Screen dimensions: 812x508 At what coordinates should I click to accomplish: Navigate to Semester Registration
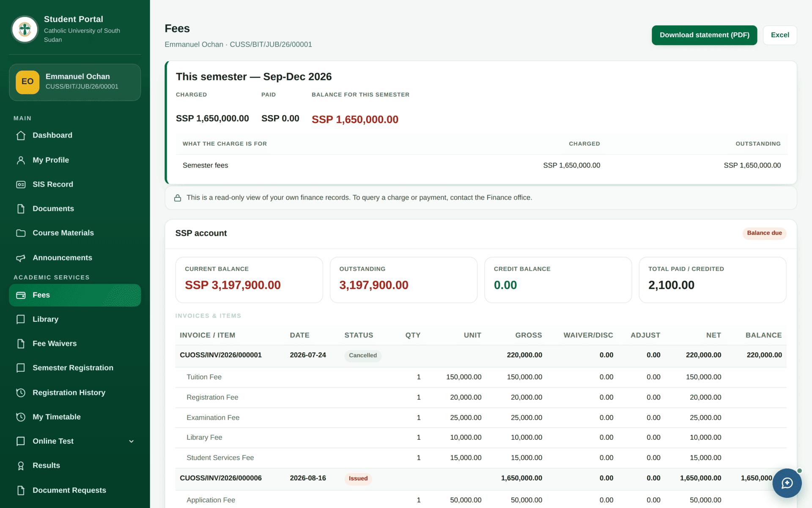pyautogui.click(x=75, y=368)
